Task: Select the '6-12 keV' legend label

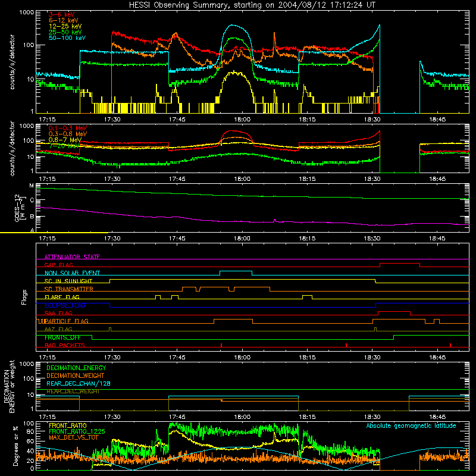Action: [64, 20]
